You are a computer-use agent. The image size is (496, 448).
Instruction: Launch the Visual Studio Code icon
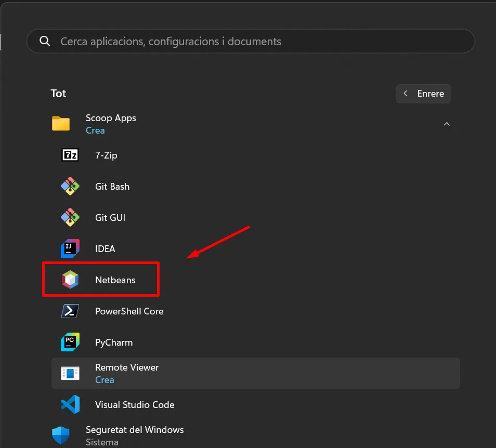(x=70, y=404)
